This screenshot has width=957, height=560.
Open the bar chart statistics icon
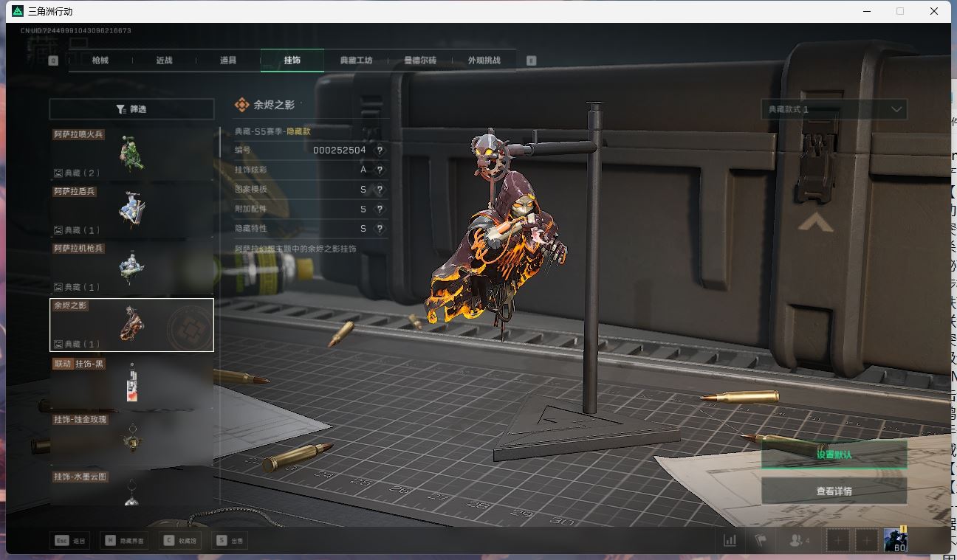coord(730,541)
